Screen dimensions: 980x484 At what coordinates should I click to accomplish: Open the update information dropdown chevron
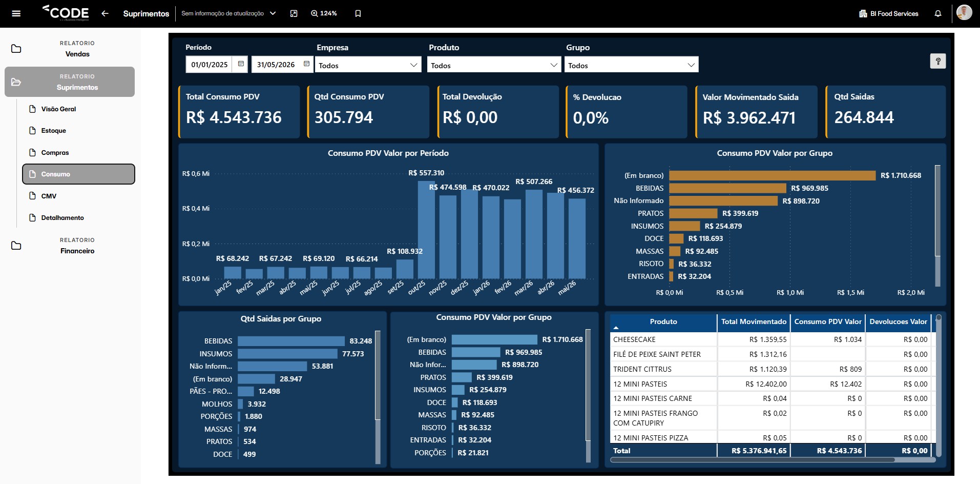coord(273,13)
